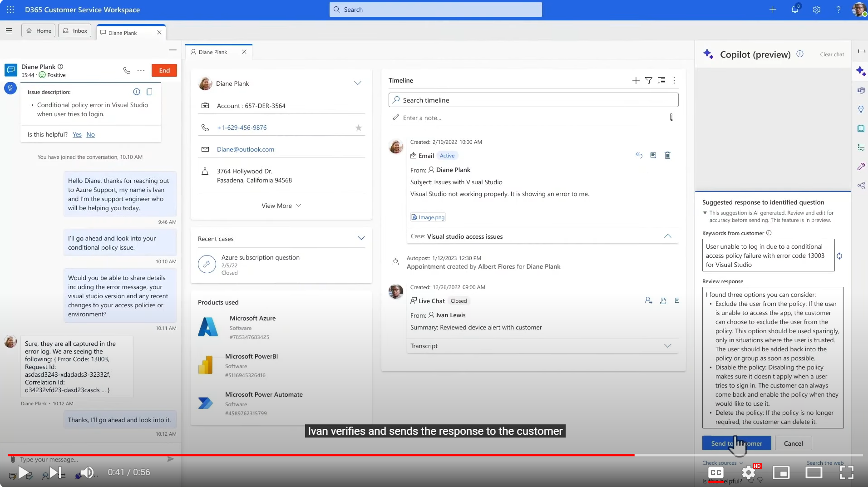
Task: Mute the video using the speaker icon
Action: click(86, 472)
